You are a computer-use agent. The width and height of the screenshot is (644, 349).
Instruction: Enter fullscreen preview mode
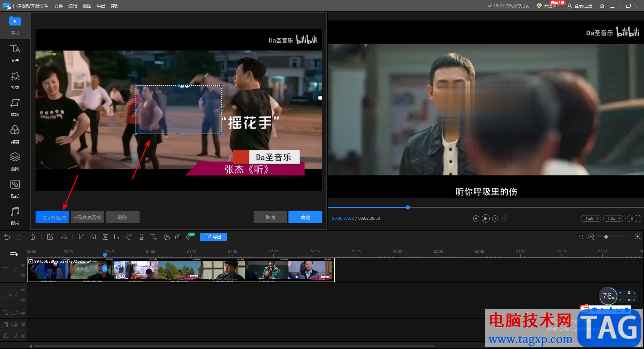click(638, 218)
